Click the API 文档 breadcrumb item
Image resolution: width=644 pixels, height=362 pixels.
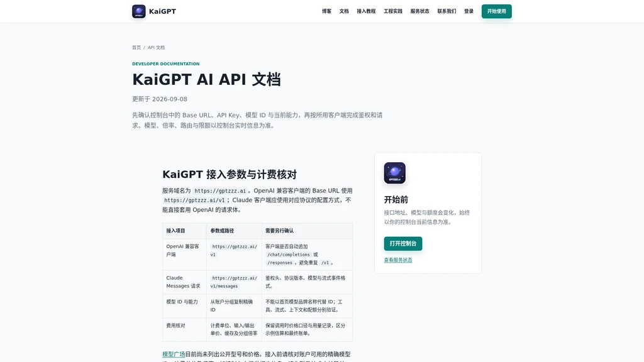156,48
